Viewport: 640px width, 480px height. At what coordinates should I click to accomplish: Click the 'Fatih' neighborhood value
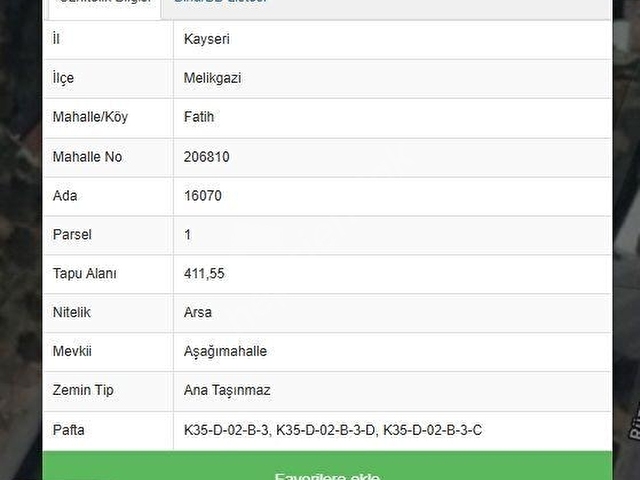tap(199, 117)
